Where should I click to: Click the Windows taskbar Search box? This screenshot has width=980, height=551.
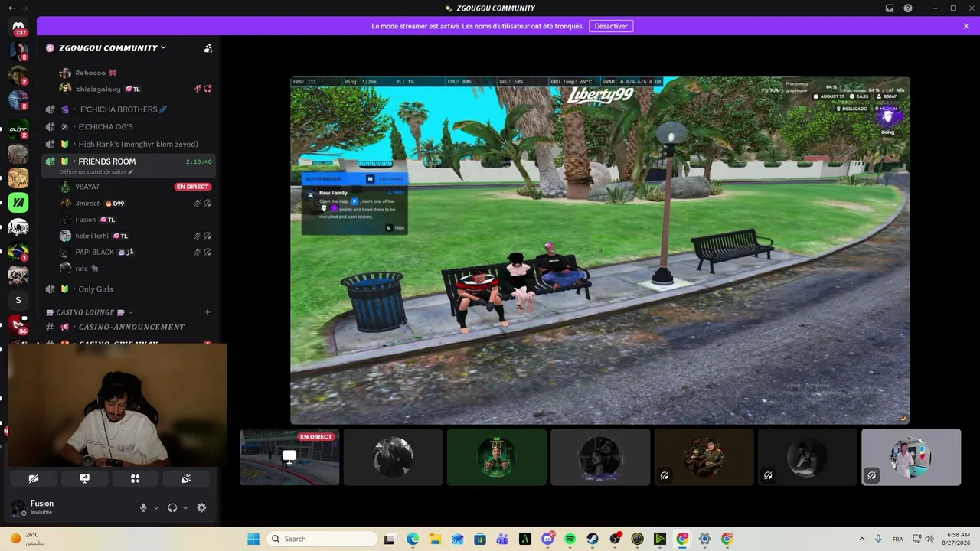coord(322,539)
